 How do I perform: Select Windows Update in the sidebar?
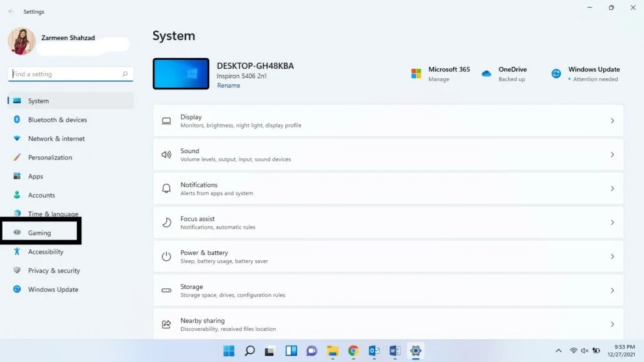coord(71,289)
